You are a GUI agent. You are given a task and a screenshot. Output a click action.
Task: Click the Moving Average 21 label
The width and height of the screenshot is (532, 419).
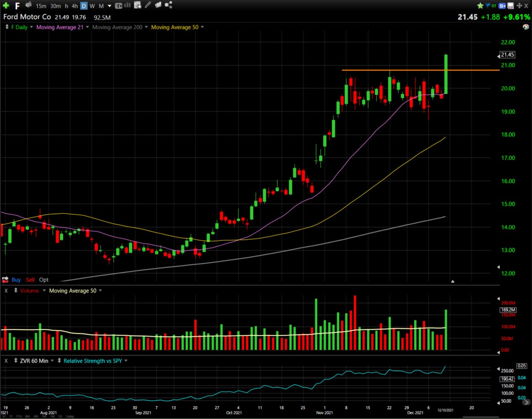pos(60,27)
